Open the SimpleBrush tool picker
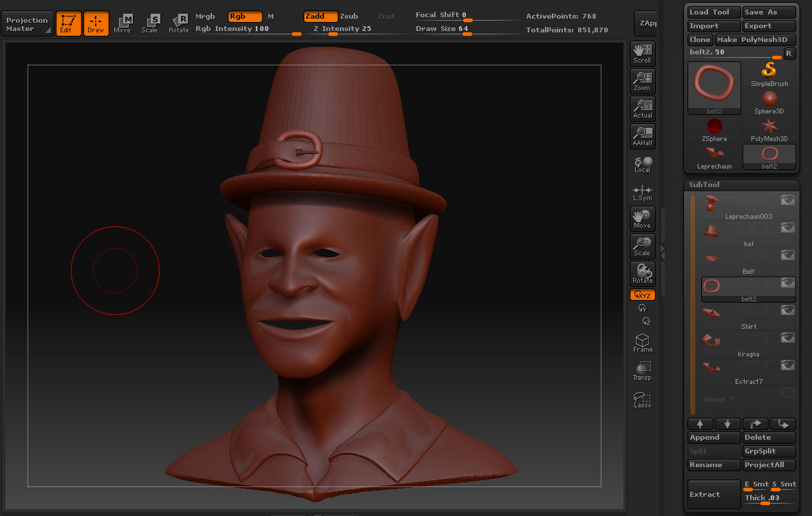812x516 pixels. [x=769, y=75]
